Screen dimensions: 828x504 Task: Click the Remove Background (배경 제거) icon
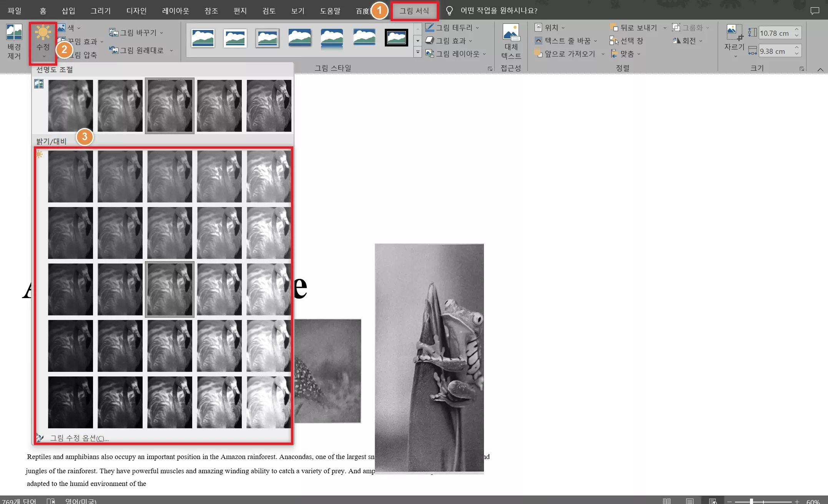[14, 33]
